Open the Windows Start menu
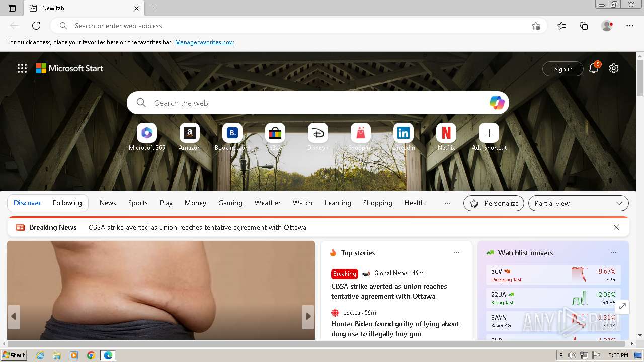644x362 pixels. click(14, 355)
